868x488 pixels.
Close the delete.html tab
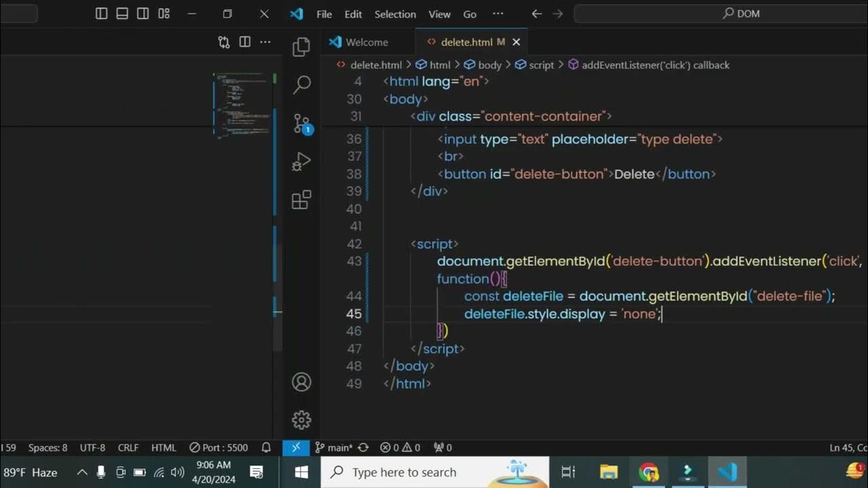[516, 42]
